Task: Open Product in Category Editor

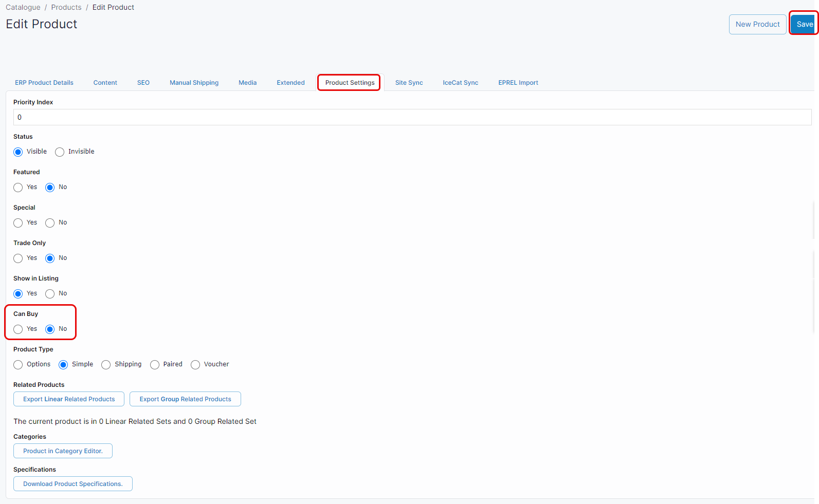Action: [63, 451]
